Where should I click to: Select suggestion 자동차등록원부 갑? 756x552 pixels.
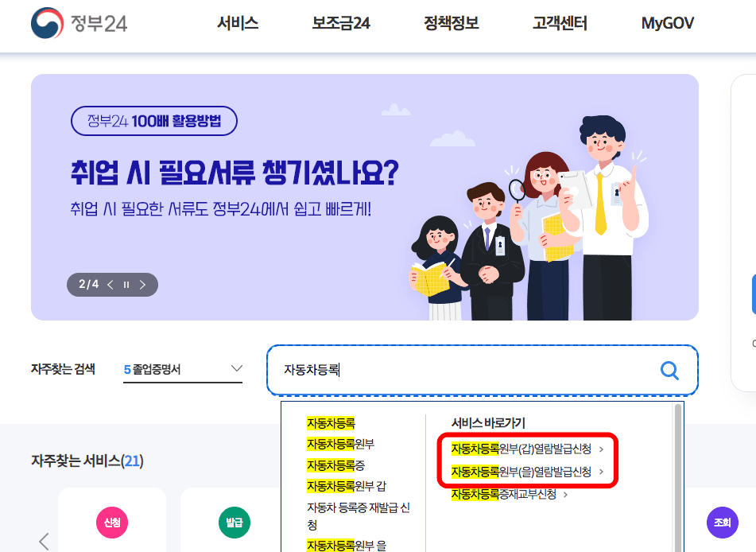tap(347, 486)
